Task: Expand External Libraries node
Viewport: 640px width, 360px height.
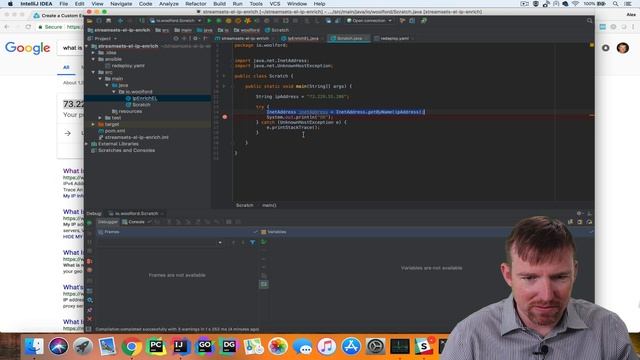Action: (x=87, y=144)
